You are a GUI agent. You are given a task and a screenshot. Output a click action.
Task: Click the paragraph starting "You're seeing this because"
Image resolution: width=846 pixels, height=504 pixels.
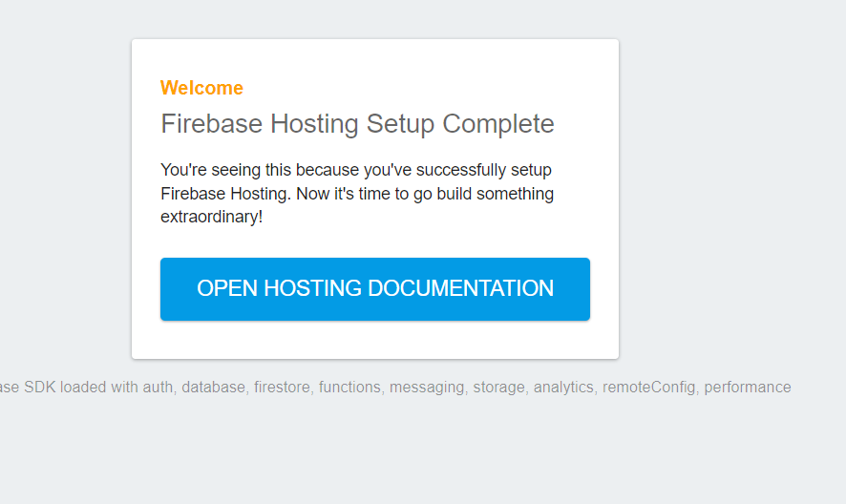357,193
